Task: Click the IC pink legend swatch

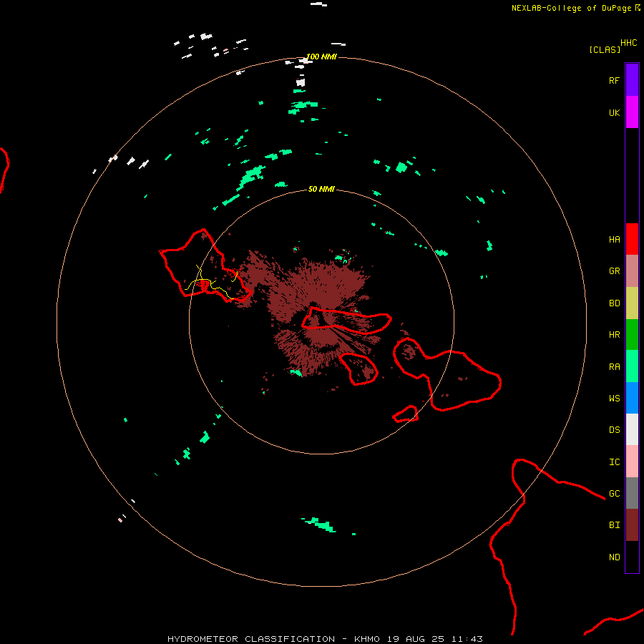Action: coord(632,462)
